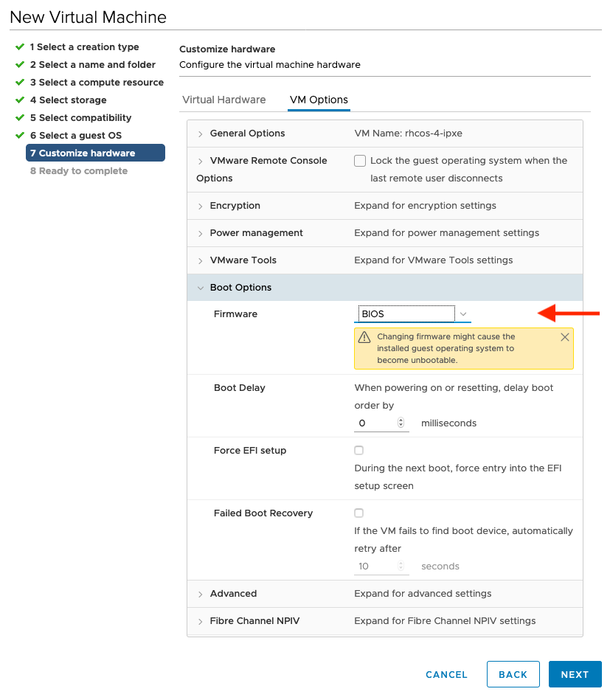Click the Boot Delay milliseconds input field
610x700 pixels.
(376, 423)
